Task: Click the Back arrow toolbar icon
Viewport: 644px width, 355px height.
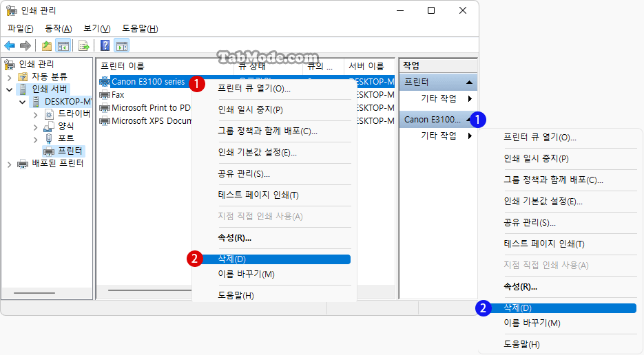Action: point(10,45)
